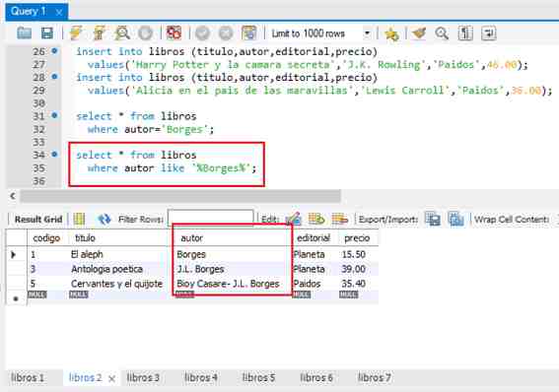
Task: Select the Query 1 tab
Action: pyautogui.click(x=29, y=12)
